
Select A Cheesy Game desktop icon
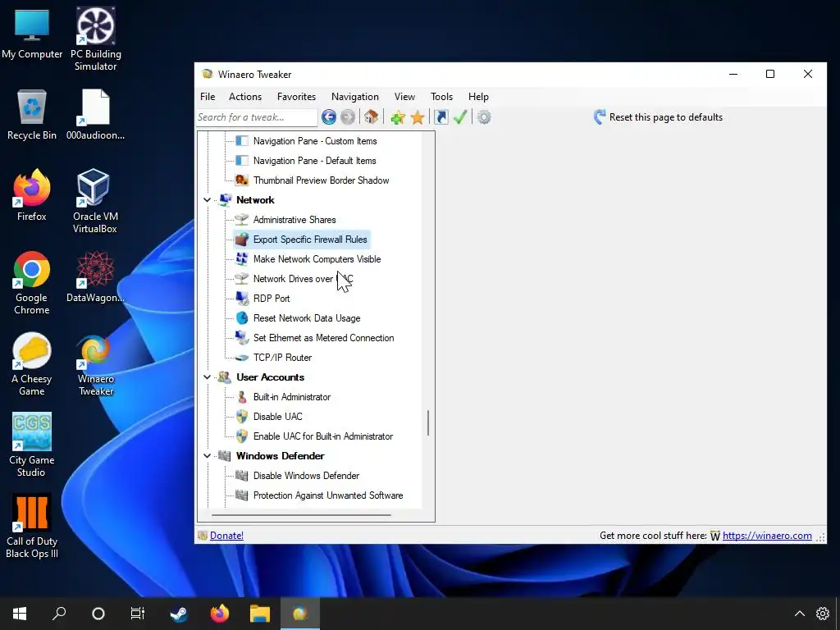click(x=32, y=364)
